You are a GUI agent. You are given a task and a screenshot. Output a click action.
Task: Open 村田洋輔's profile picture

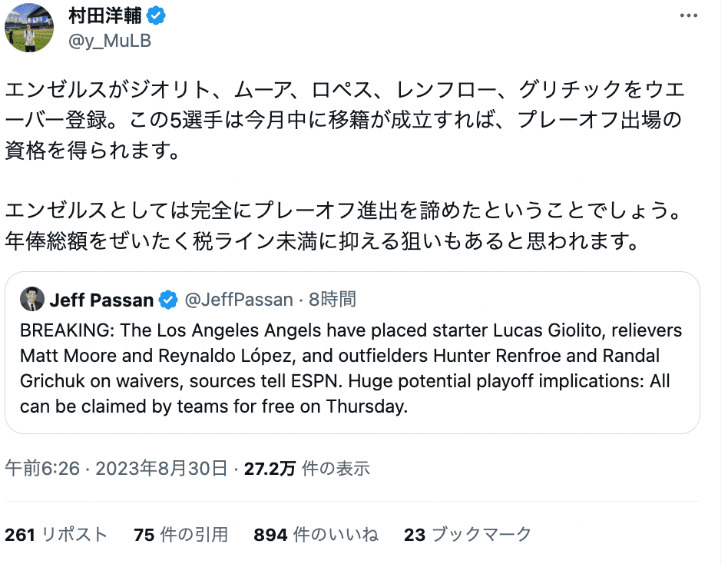28,28
